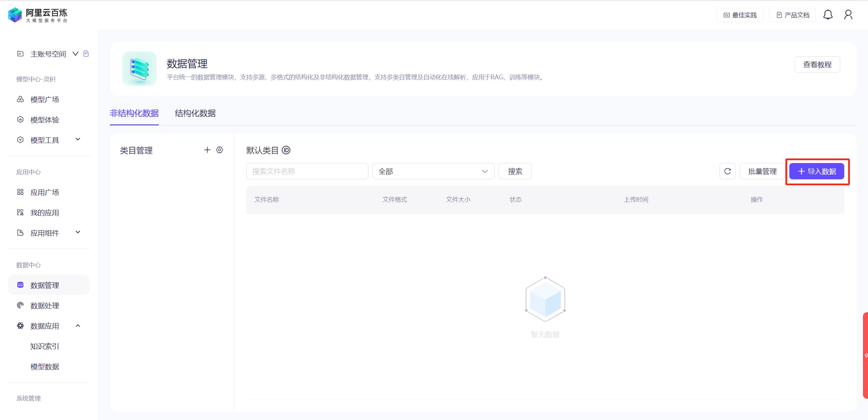Click the ID icon beside 默认类目
Screen dimensions: 868x420
point(286,150)
